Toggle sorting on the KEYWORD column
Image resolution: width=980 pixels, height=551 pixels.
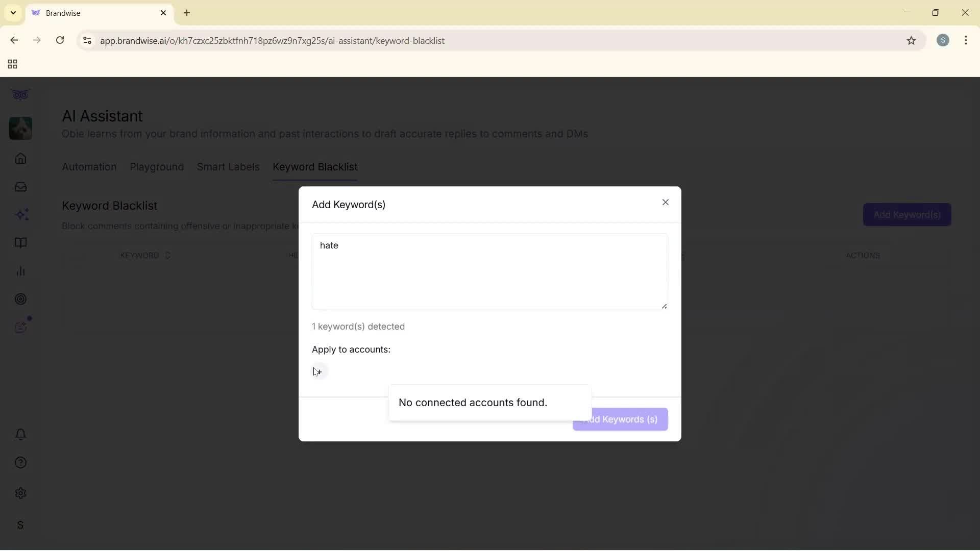tap(168, 255)
